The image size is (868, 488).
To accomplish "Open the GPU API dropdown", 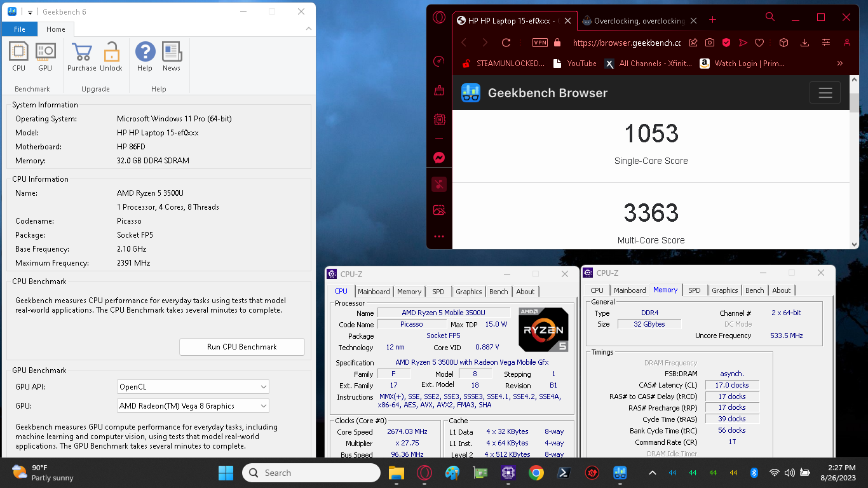I will click(193, 386).
